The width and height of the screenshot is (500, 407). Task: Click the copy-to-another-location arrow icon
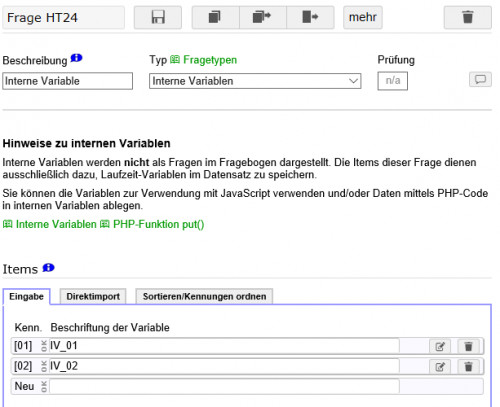(x=263, y=17)
